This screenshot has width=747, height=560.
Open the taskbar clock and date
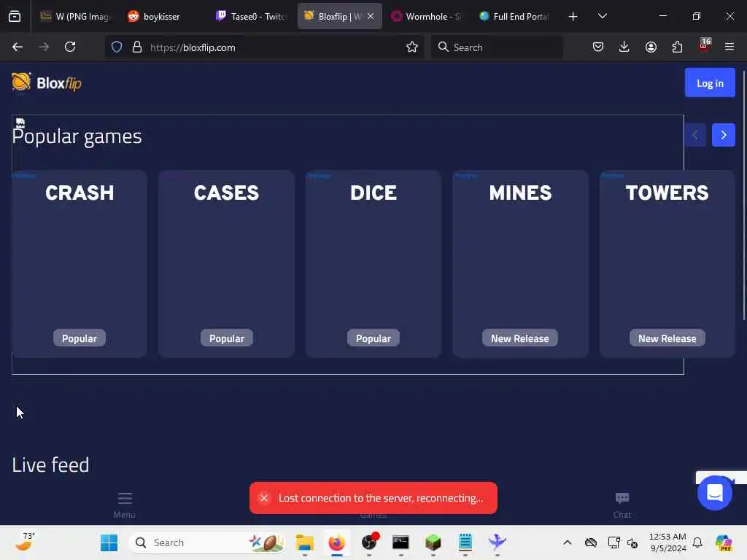(x=667, y=542)
